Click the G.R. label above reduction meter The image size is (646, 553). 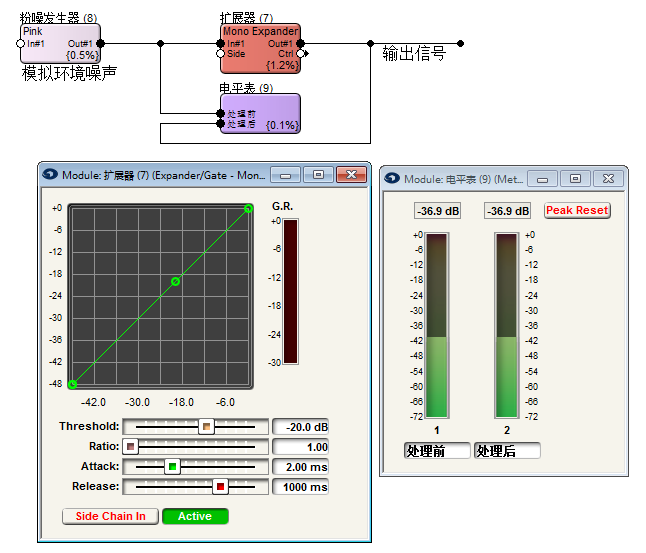click(283, 206)
